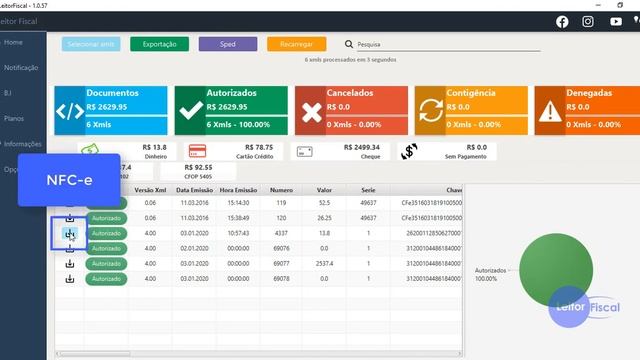Open Planos in the sidebar

pos(14,118)
